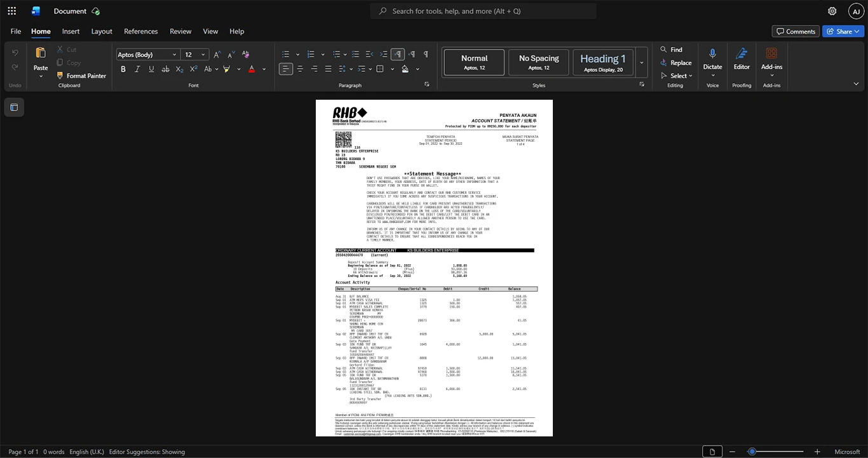The width and height of the screenshot is (868, 458).
Task: Apply Strikethrough formatting
Action: point(165,69)
